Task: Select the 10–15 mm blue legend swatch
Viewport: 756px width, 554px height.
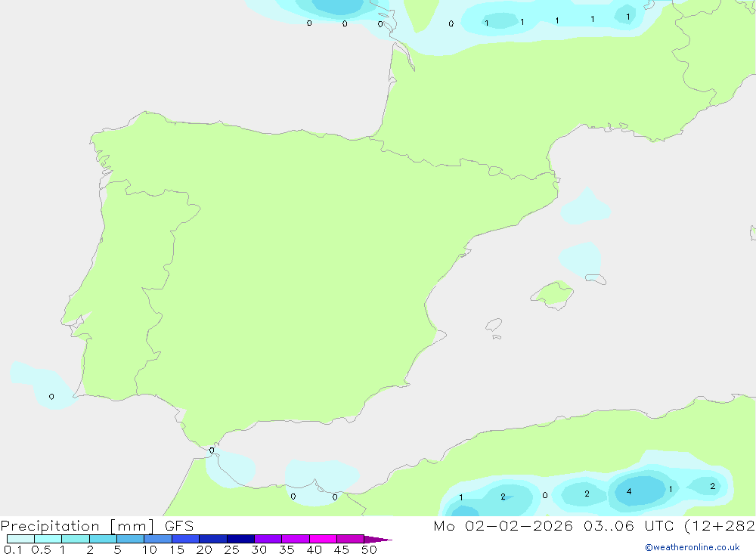Action: point(158,539)
